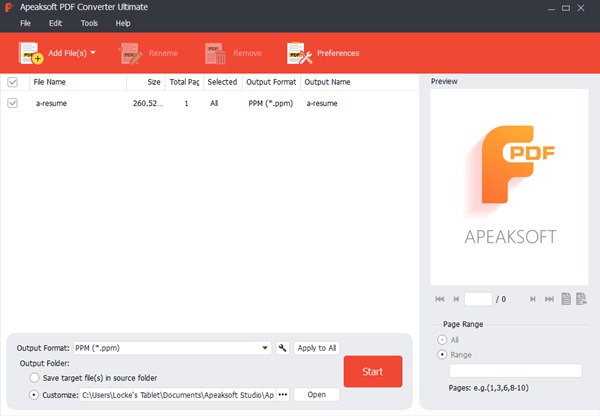This screenshot has width=600, height=416.
Task: Select the a-resume file name cell
Action: pos(51,103)
